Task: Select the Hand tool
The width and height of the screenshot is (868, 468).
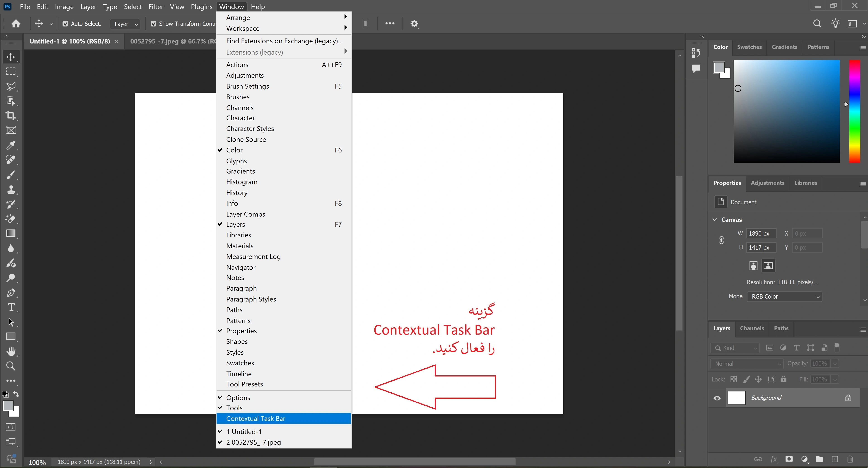Action: 11,351
